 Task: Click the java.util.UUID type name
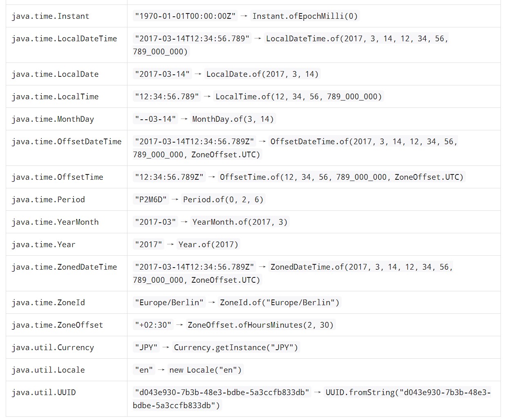click(x=44, y=393)
